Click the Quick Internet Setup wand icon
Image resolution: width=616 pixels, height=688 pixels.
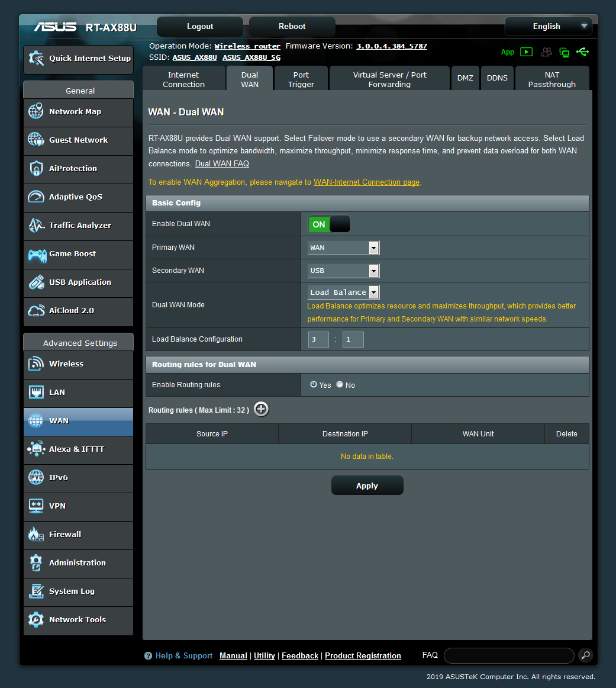coord(36,59)
